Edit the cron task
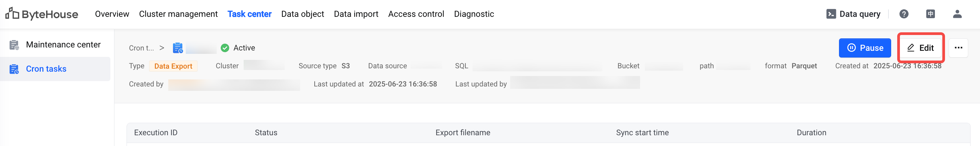Viewport: 980px width, 146px height. pos(921,48)
